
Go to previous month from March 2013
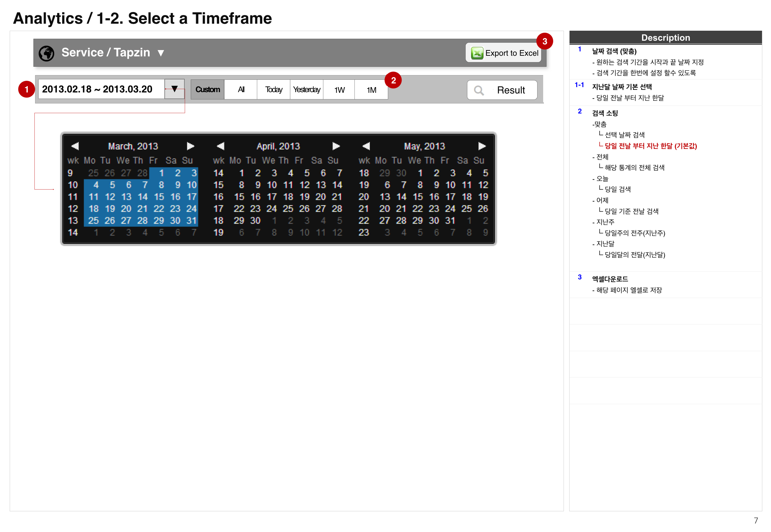click(x=75, y=146)
